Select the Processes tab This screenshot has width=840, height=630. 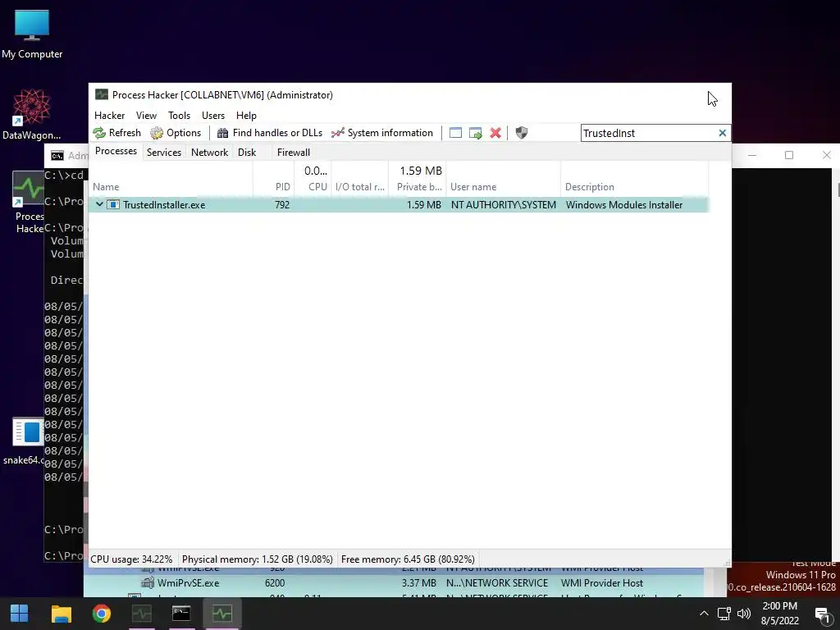pos(116,151)
